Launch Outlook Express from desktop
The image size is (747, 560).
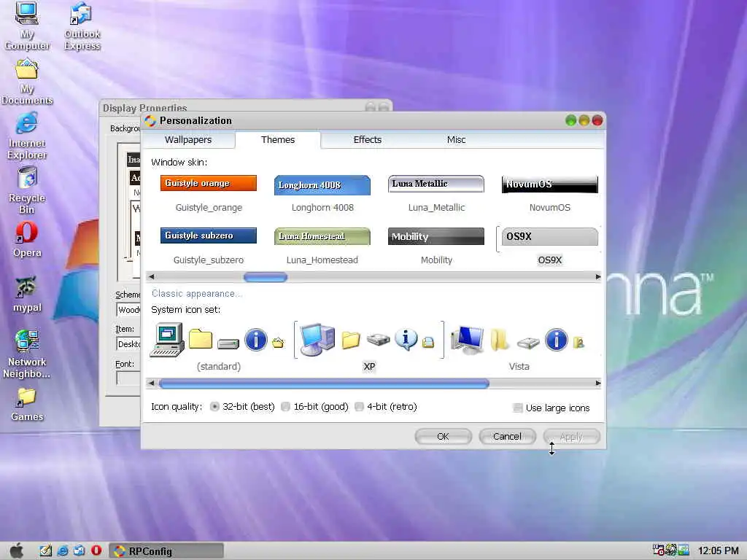click(82, 25)
